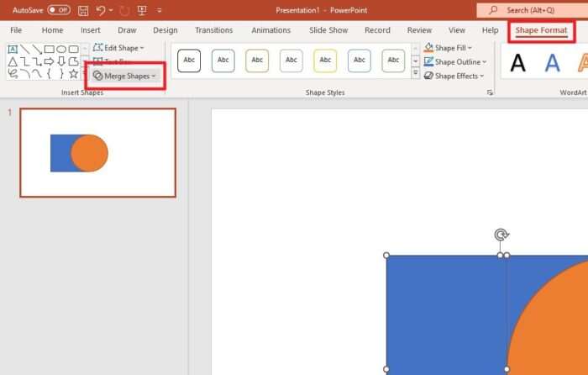Open the File tab

coord(16,30)
